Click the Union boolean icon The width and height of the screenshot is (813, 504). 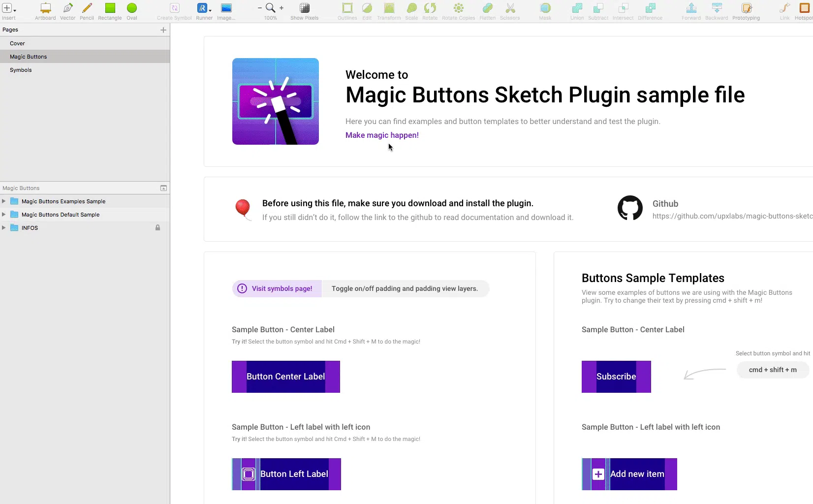coord(577,8)
